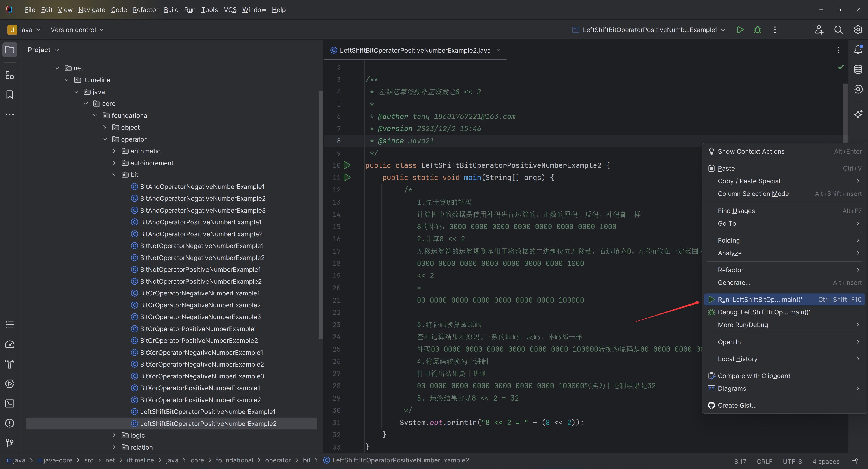Collapse the net package folder

click(x=57, y=68)
